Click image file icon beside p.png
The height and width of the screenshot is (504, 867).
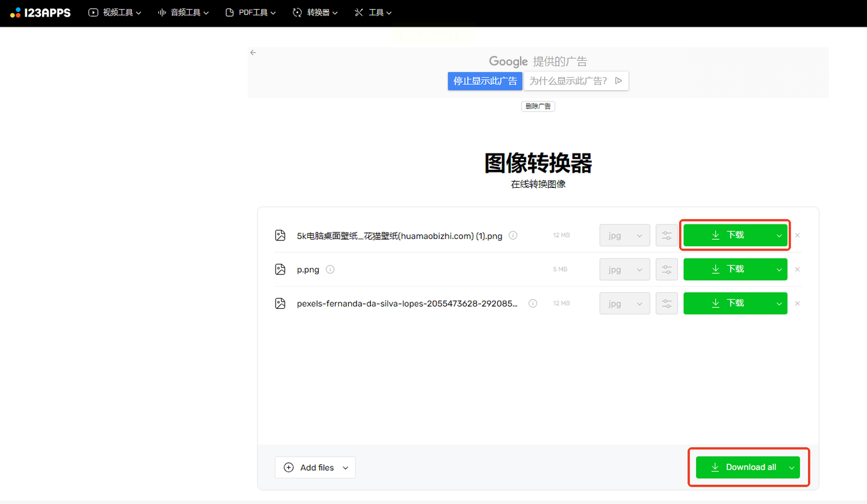pyautogui.click(x=280, y=269)
